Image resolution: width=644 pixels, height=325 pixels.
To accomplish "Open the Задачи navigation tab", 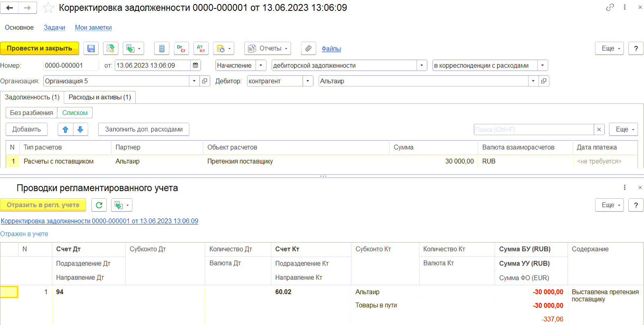I will tap(54, 28).
